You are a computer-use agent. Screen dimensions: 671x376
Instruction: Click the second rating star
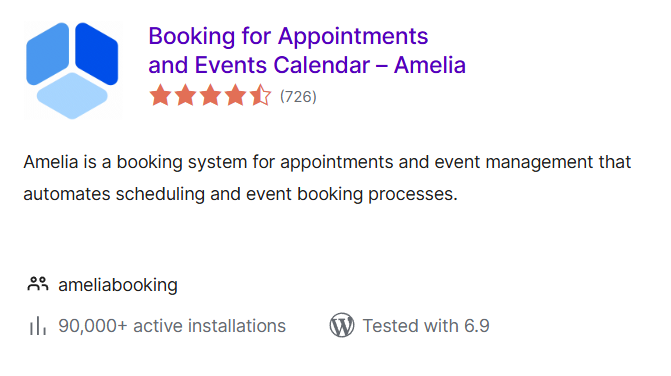click(185, 95)
